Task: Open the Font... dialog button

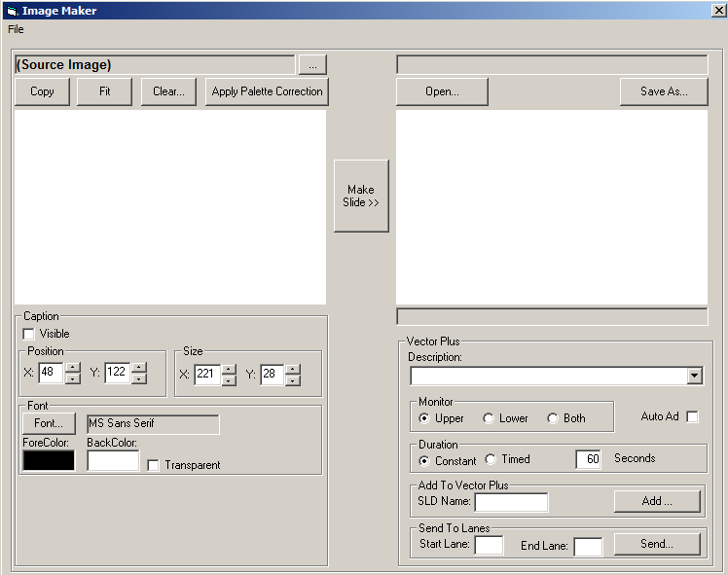Action: [49, 423]
